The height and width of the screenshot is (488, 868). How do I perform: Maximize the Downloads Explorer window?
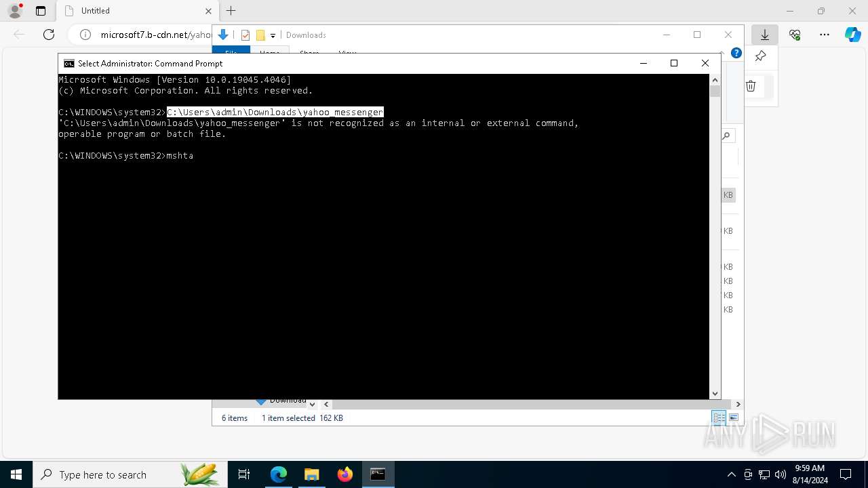[697, 35]
